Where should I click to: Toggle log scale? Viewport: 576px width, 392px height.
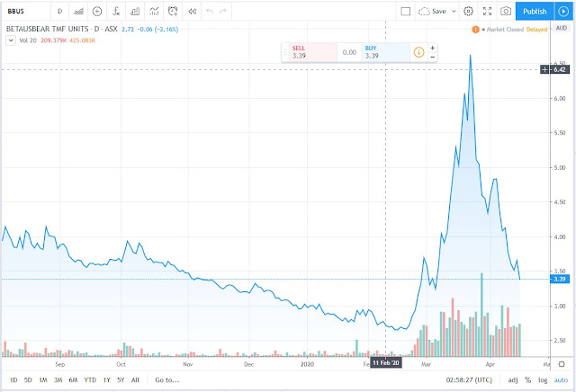tap(543, 380)
